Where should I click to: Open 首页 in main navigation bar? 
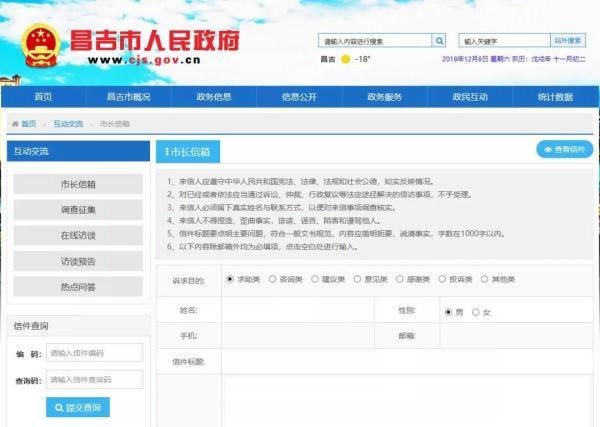[43, 97]
